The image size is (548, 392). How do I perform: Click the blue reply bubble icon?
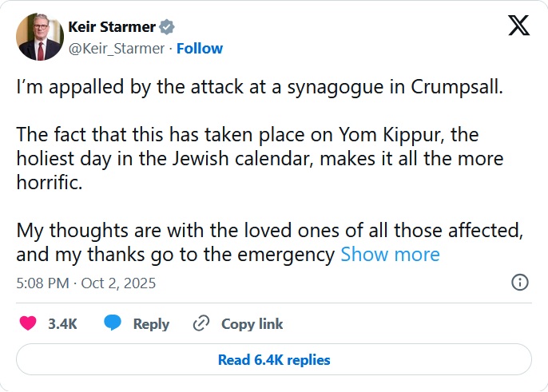coord(113,323)
